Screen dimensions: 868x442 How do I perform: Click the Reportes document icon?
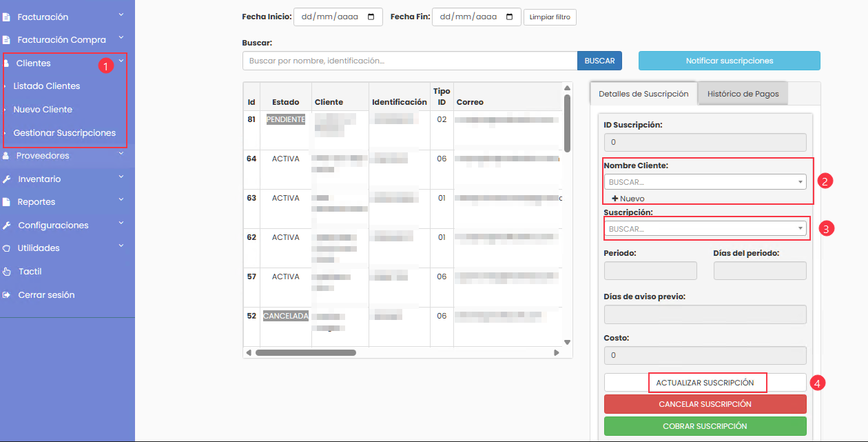(6, 202)
